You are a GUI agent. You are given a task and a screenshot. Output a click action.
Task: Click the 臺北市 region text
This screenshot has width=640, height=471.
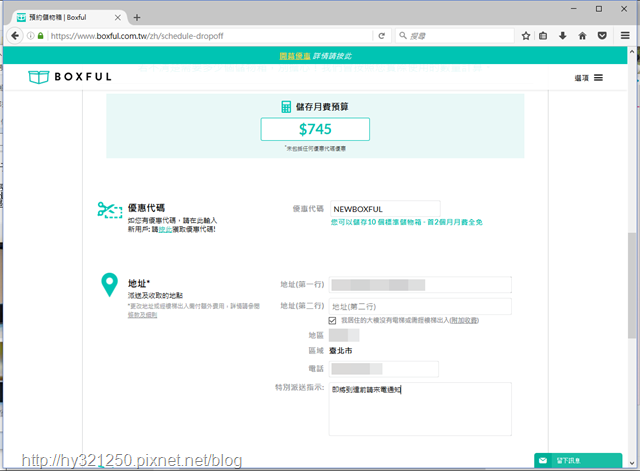tap(340, 351)
